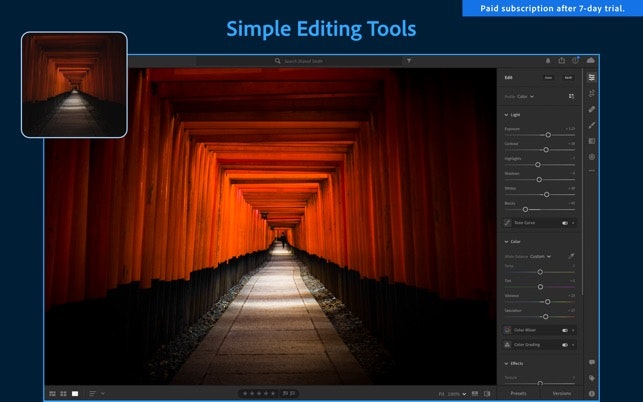This screenshot has height=402, width=643.
Task: Select the Brush masking tool
Action: (591, 125)
